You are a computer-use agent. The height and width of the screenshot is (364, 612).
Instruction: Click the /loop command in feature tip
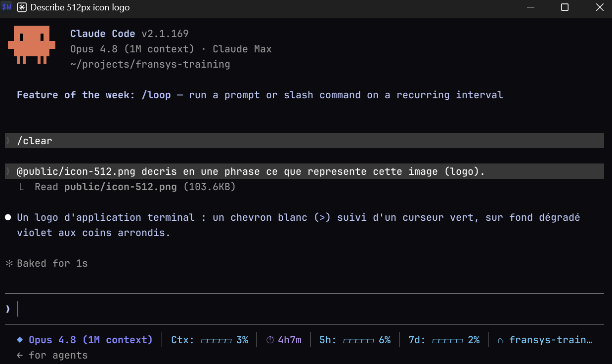(156, 95)
